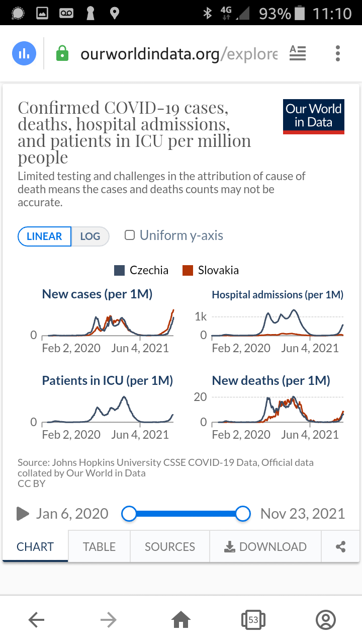Open the share icon in chart footer
362x644 pixels.
click(340, 547)
